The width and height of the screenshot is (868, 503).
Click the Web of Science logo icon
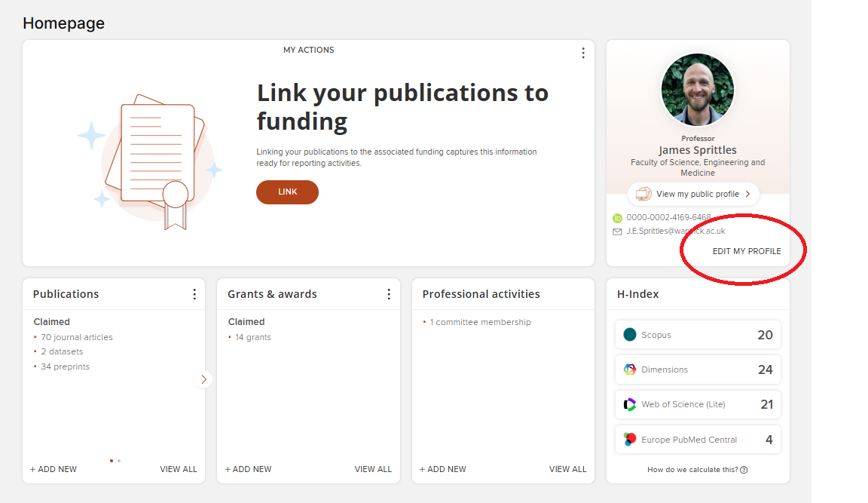pyautogui.click(x=630, y=404)
